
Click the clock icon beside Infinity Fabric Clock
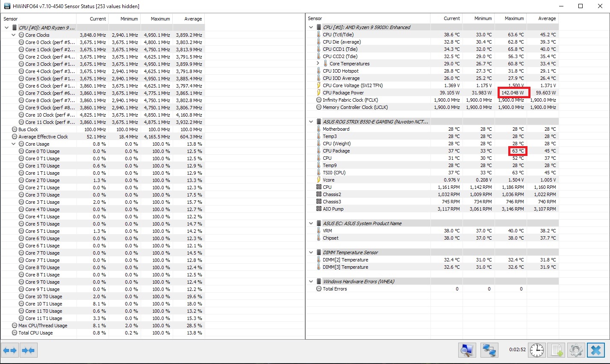coord(318,100)
